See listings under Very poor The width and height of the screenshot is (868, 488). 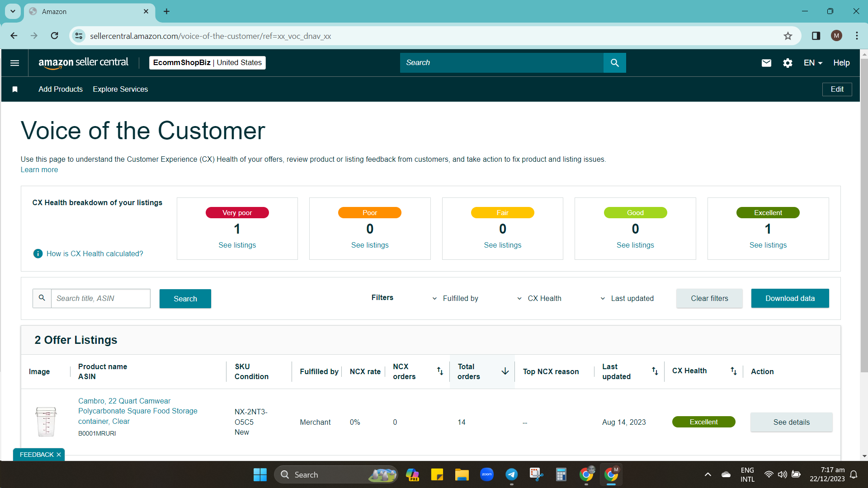237,245
